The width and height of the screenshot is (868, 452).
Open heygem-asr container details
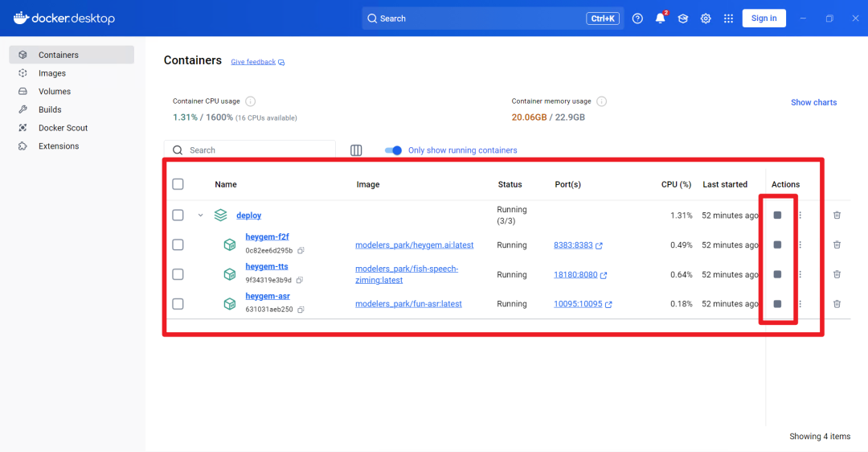click(268, 296)
